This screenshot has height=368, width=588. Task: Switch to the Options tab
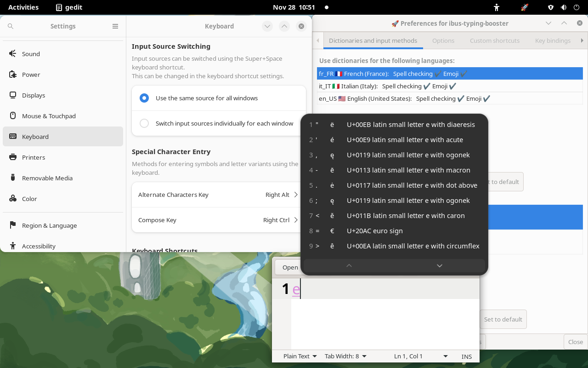[443, 40]
